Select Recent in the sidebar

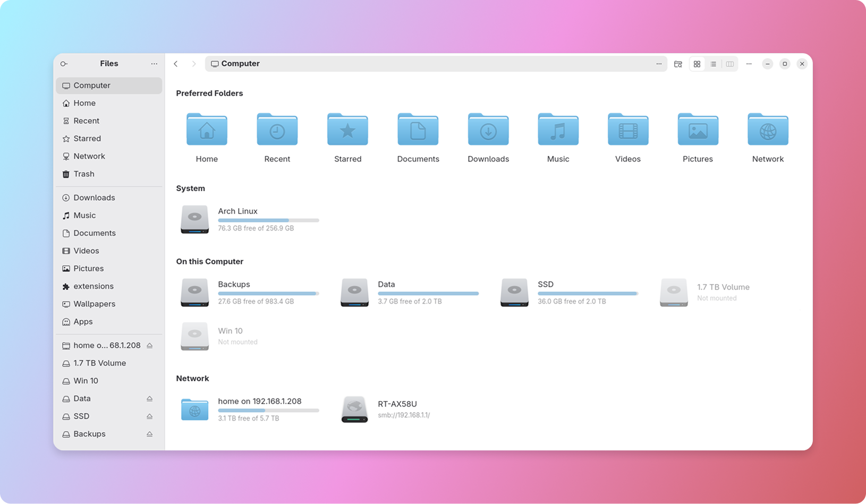point(109,121)
